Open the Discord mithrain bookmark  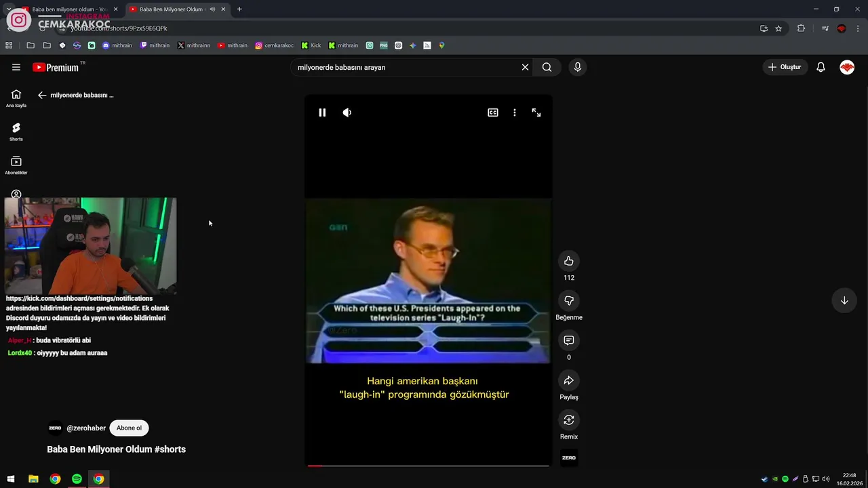(117, 45)
